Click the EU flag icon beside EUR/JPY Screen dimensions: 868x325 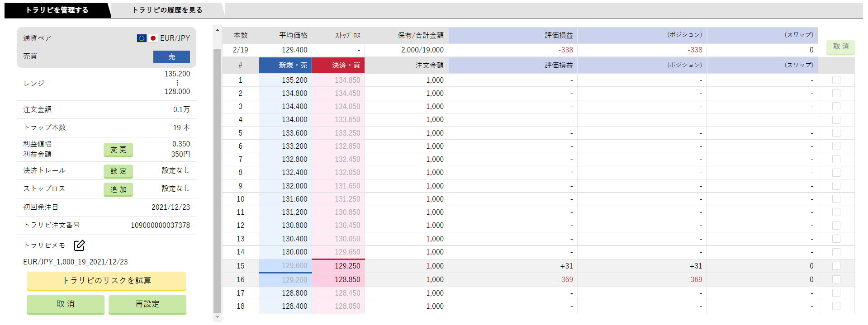(142, 38)
